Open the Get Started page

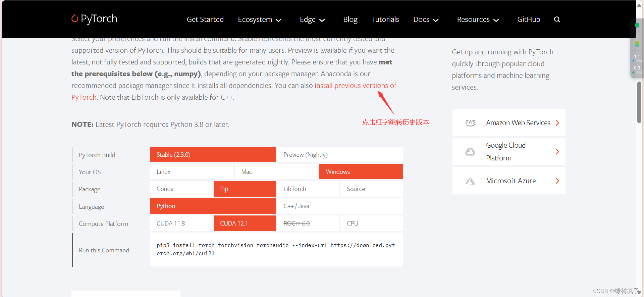click(205, 19)
